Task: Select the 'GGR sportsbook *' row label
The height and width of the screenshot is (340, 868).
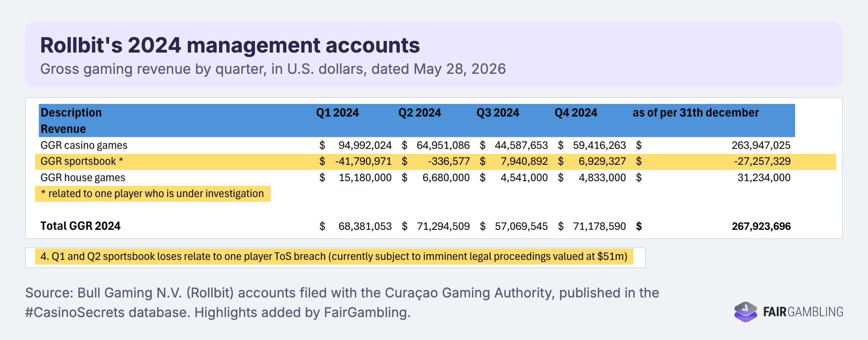Action: (82, 161)
